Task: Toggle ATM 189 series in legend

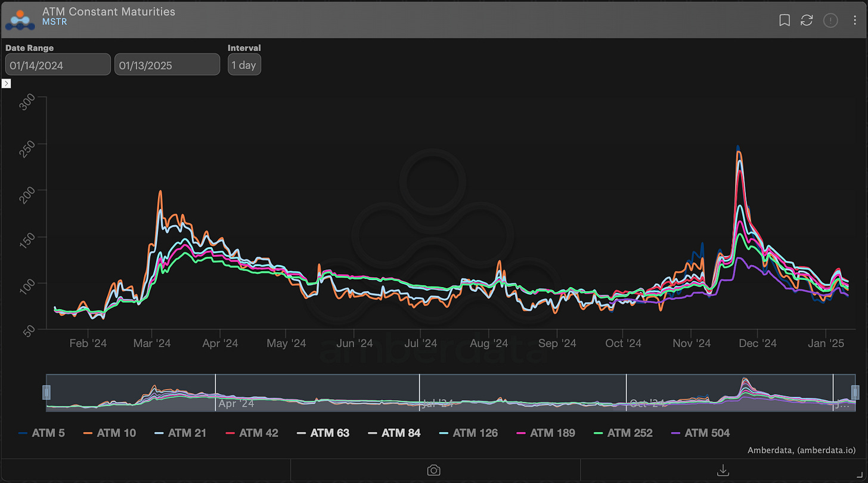Action: click(545, 433)
